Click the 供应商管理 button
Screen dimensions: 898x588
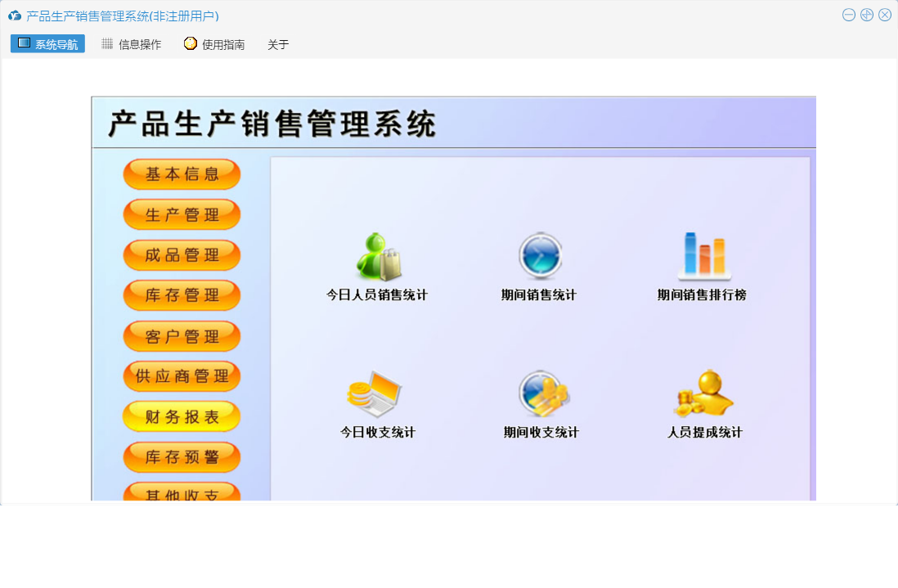[x=182, y=376]
